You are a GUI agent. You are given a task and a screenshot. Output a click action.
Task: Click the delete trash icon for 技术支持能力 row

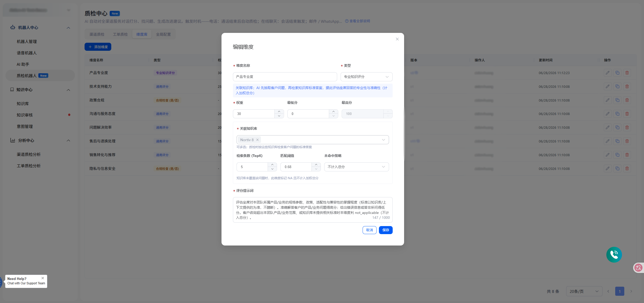pos(627,86)
